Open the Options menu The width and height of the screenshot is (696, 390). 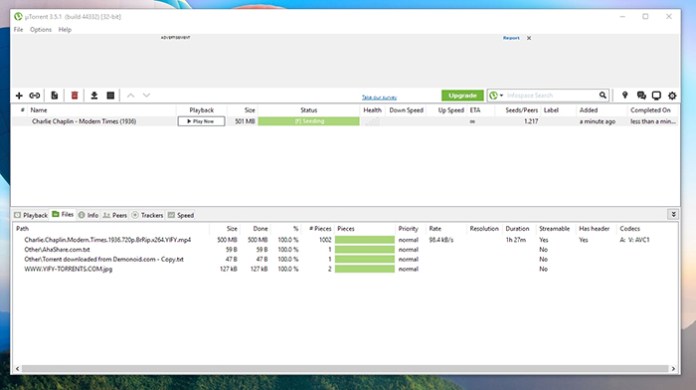click(41, 30)
